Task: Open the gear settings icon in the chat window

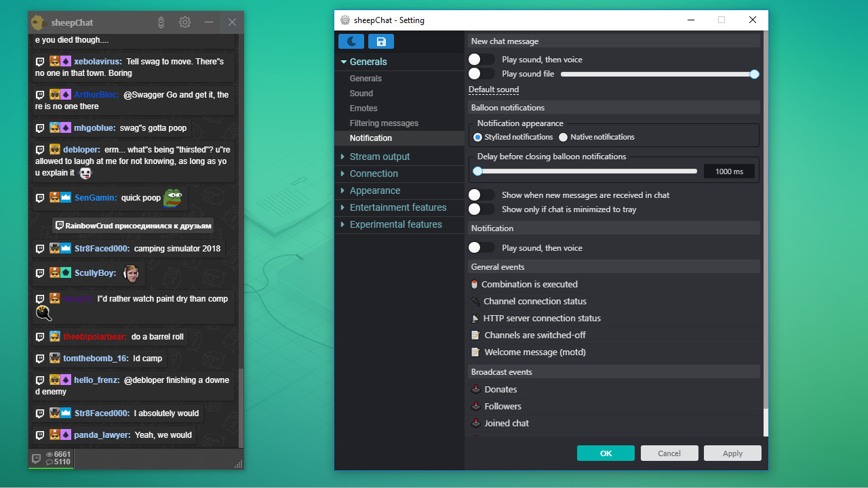Action: [184, 22]
